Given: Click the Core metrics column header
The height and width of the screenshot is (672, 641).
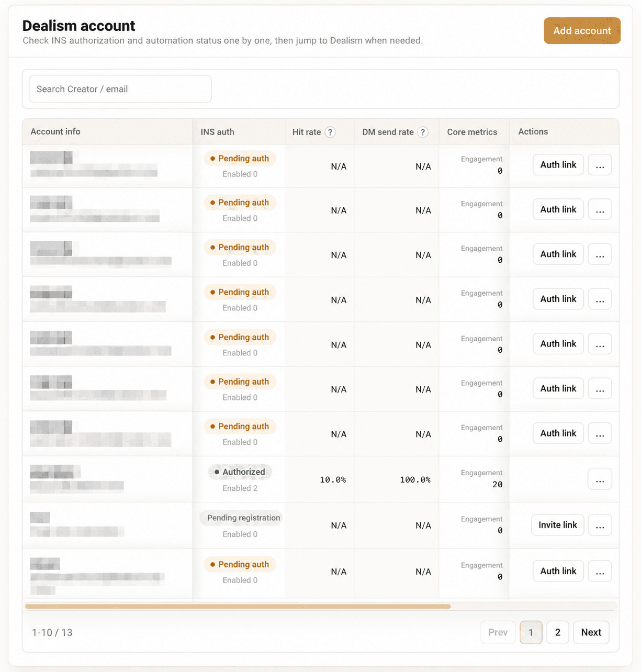Looking at the screenshot, I should 472,132.
